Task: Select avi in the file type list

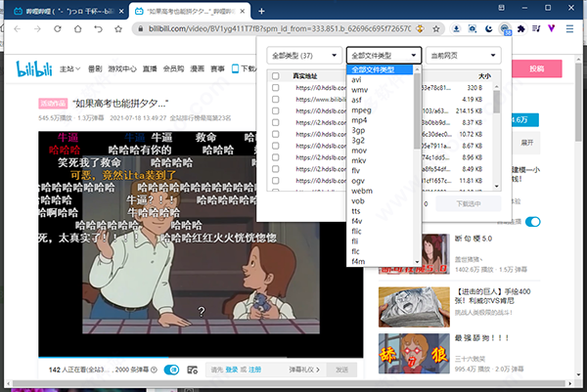Action: [380, 80]
